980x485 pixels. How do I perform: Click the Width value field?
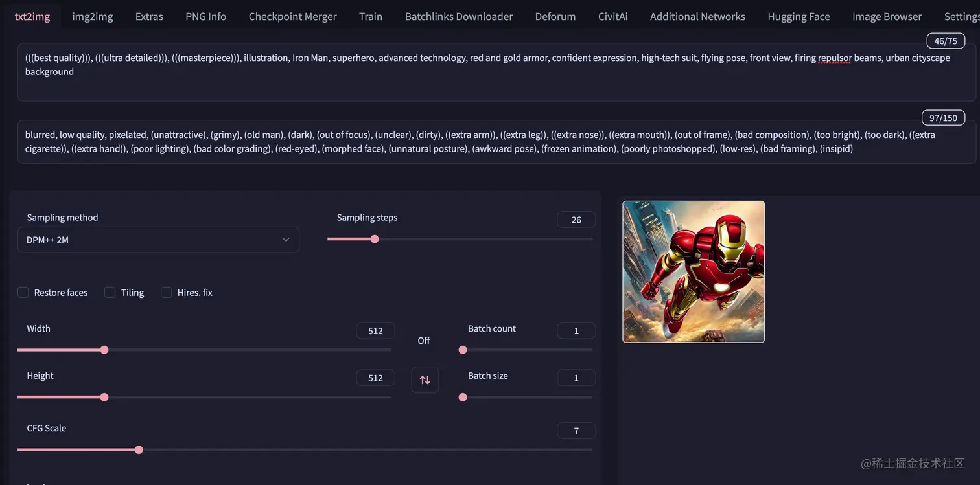pos(375,331)
